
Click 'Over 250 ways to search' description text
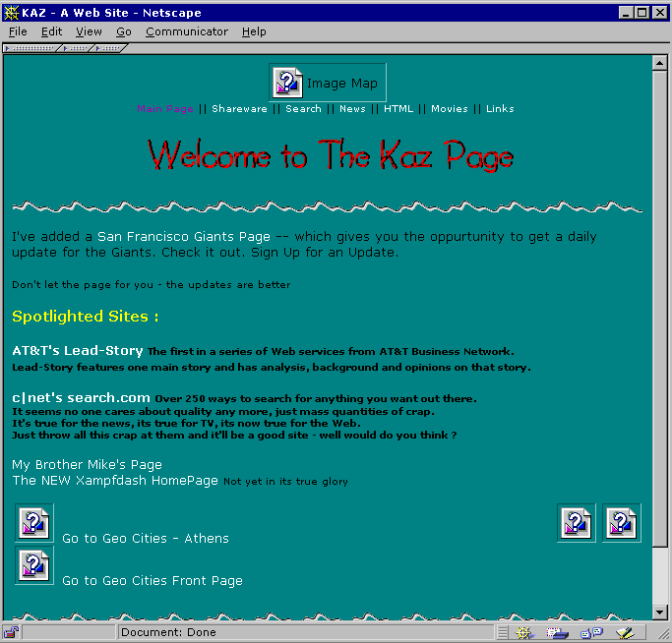coord(316,398)
